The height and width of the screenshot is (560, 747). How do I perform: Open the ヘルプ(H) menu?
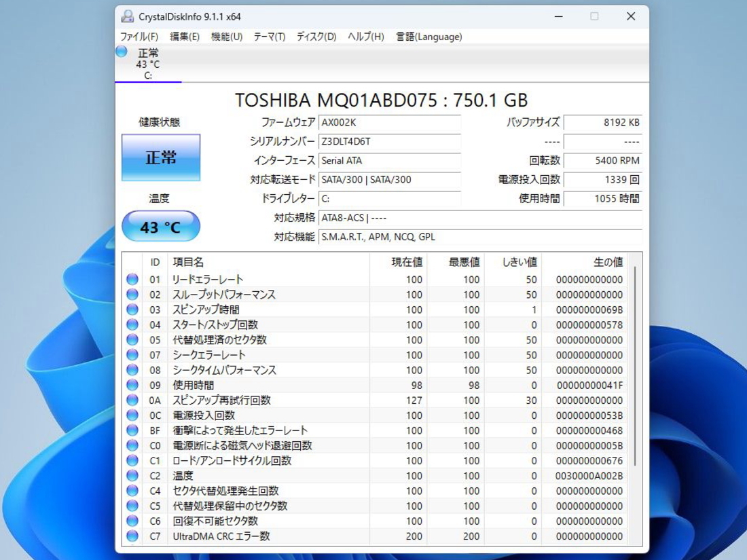point(366,37)
